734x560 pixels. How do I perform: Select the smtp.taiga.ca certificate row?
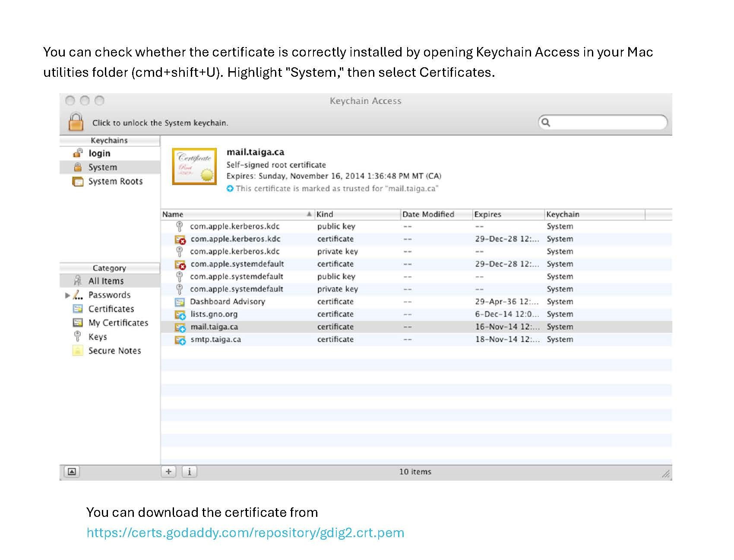[216, 340]
